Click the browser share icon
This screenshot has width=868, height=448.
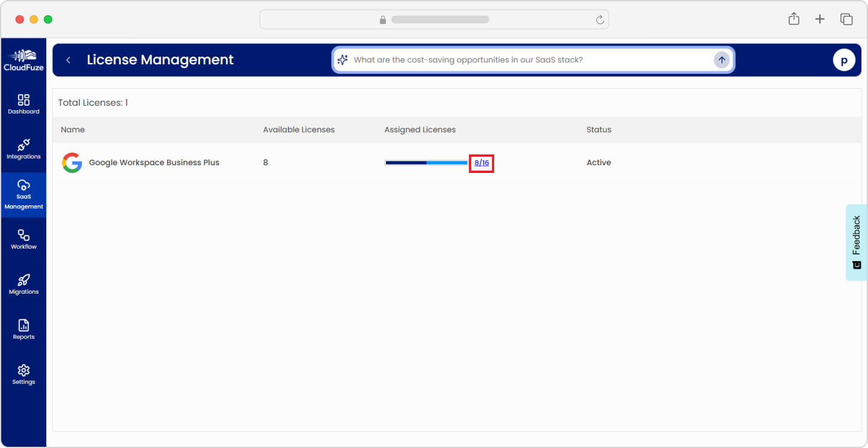coord(794,19)
